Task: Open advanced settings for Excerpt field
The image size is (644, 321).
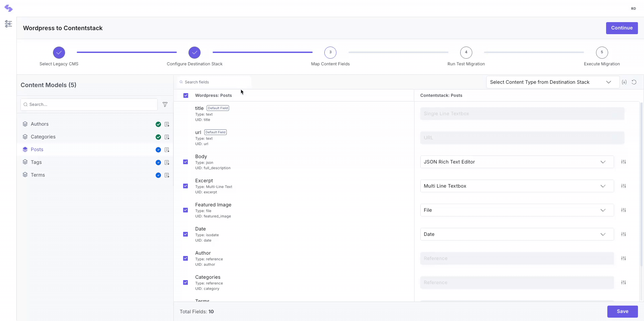Action: click(x=624, y=186)
